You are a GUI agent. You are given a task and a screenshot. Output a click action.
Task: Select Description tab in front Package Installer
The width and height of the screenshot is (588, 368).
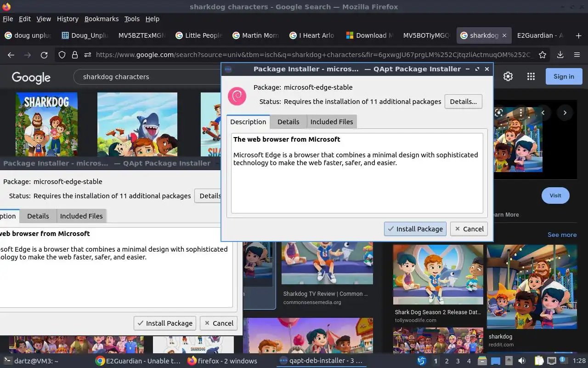(248, 121)
